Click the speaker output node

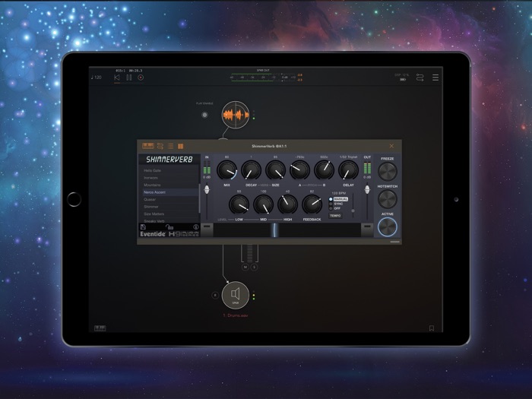pyautogui.click(x=236, y=294)
